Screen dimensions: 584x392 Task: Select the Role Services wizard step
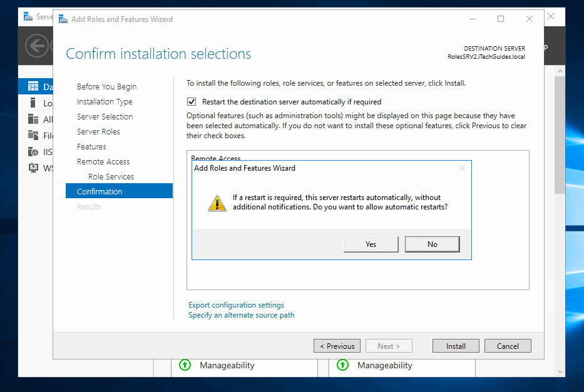[x=111, y=176]
